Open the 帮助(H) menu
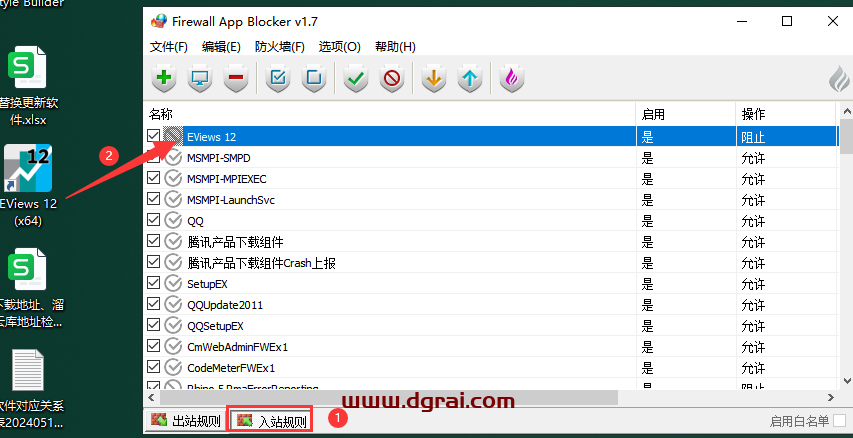Viewport: 853px width, 438px height. [395, 47]
